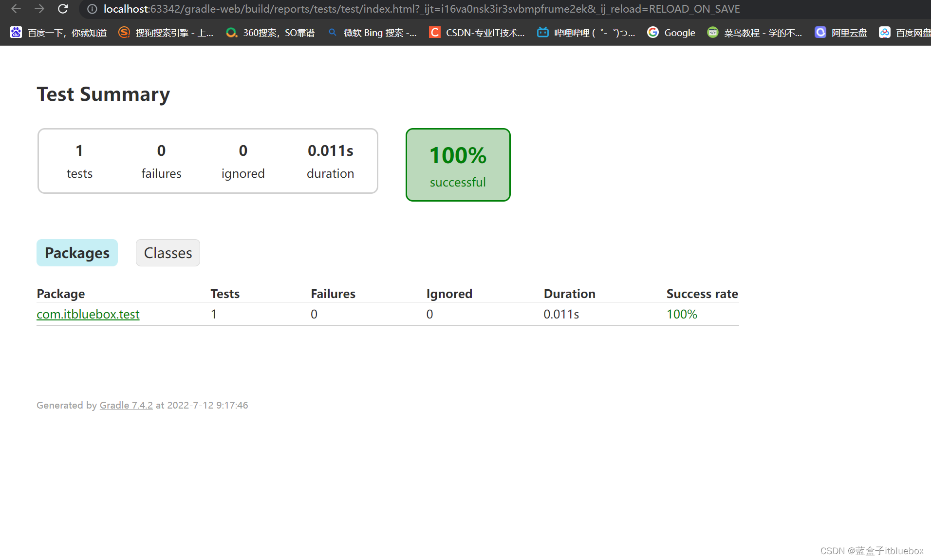The image size is (931, 560).
Task: Open the Runoob tutorial bookmark icon
Action: (x=712, y=32)
